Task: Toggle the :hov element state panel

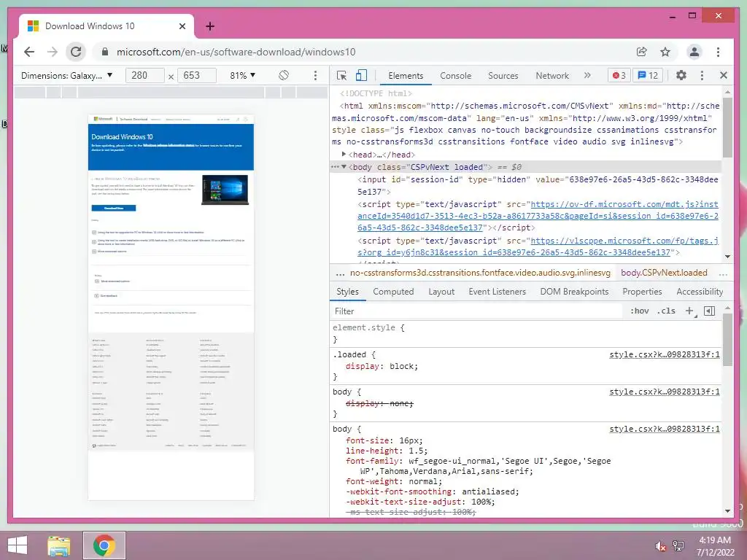Action: tap(639, 311)
